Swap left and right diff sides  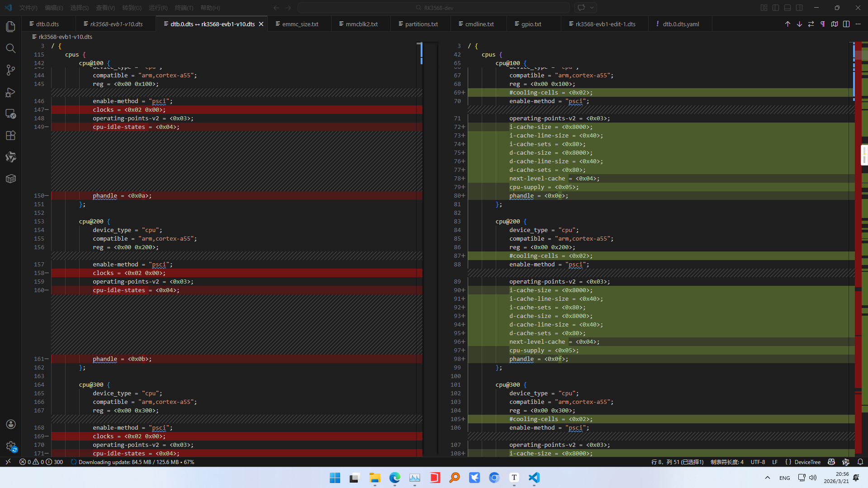click(811, 24)
